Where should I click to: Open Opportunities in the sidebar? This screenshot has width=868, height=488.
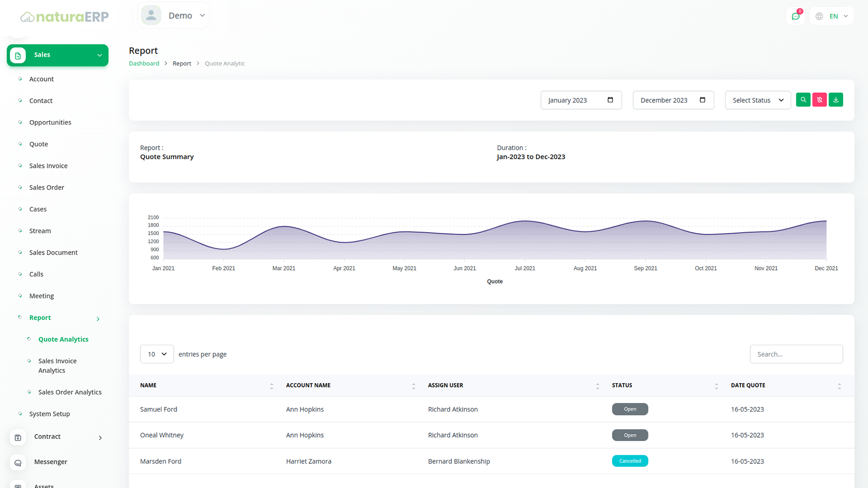click(x=50, y=122)
